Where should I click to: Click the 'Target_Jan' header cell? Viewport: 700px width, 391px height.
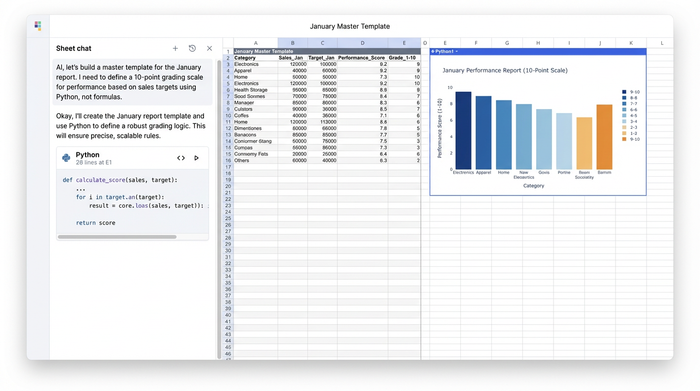[321, 58]
